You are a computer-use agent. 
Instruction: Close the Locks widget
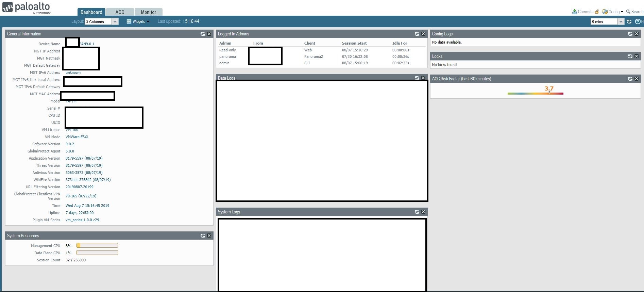pos(637,56)
